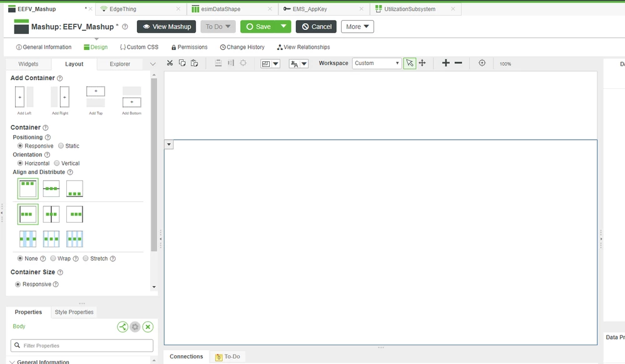Click Add Top container icon
This screenshot has width=625, height=364.
(96, 97)
